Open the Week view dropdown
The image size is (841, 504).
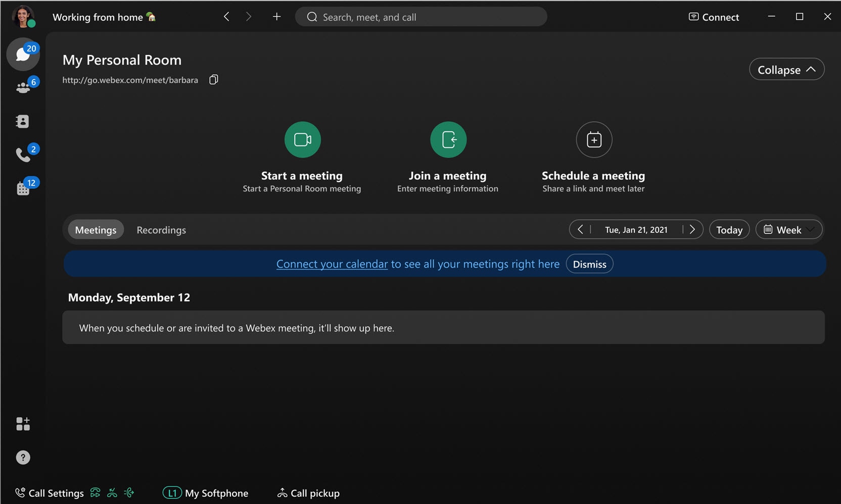789,230
